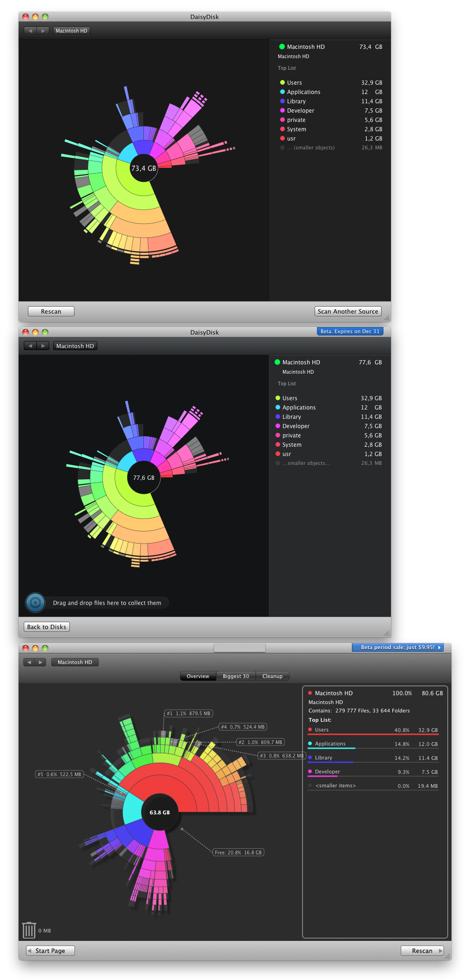This screenshot has height=980, width=464.
Task: Click the Free 20.8% 16.8 GB label
Action: pos(238,852)
